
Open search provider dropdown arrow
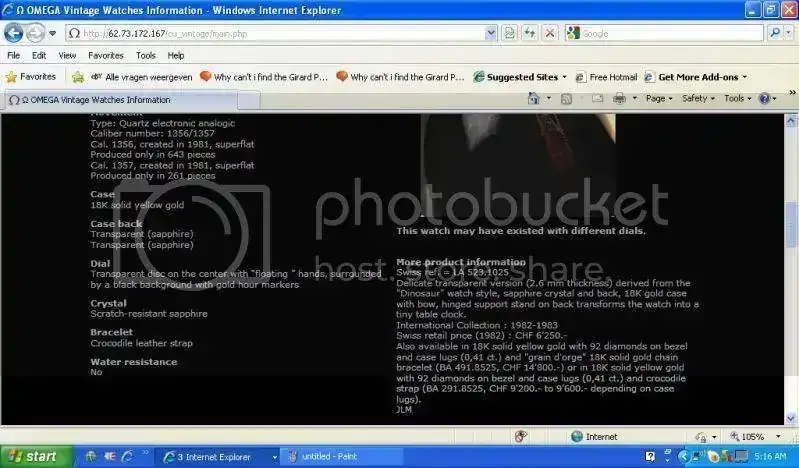[789, 33]
